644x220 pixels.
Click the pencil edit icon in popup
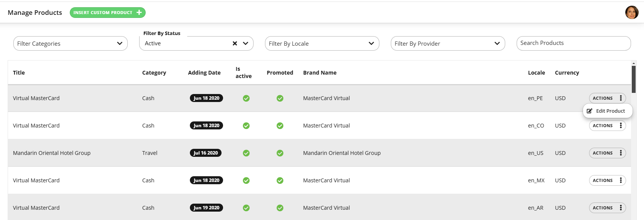pos(589,111)
